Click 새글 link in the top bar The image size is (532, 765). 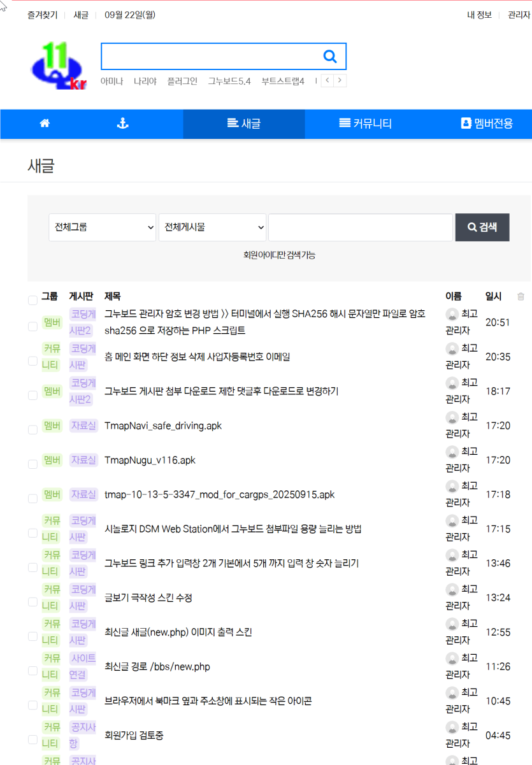81,15
